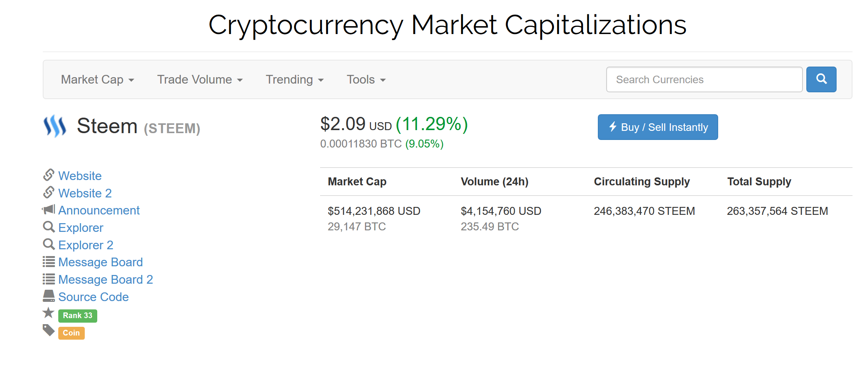Open the Website 2 link
This screenshot has height=379, width=868.
(85, 193)
